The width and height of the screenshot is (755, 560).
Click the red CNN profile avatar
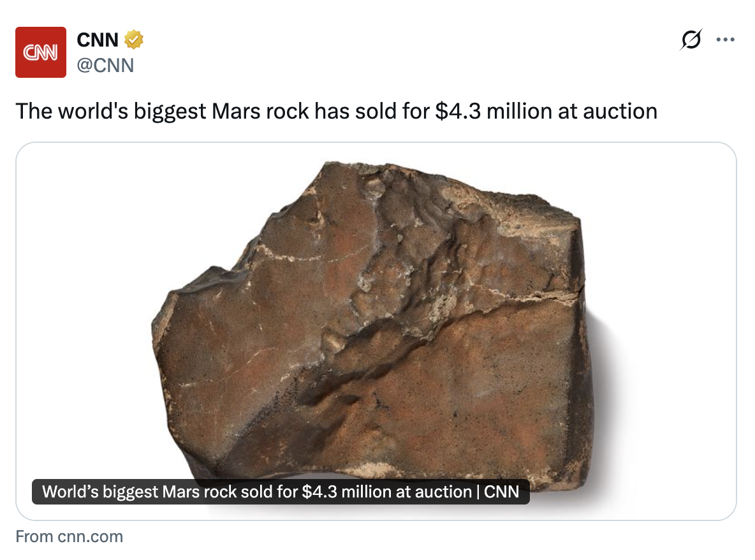point(40,52)
